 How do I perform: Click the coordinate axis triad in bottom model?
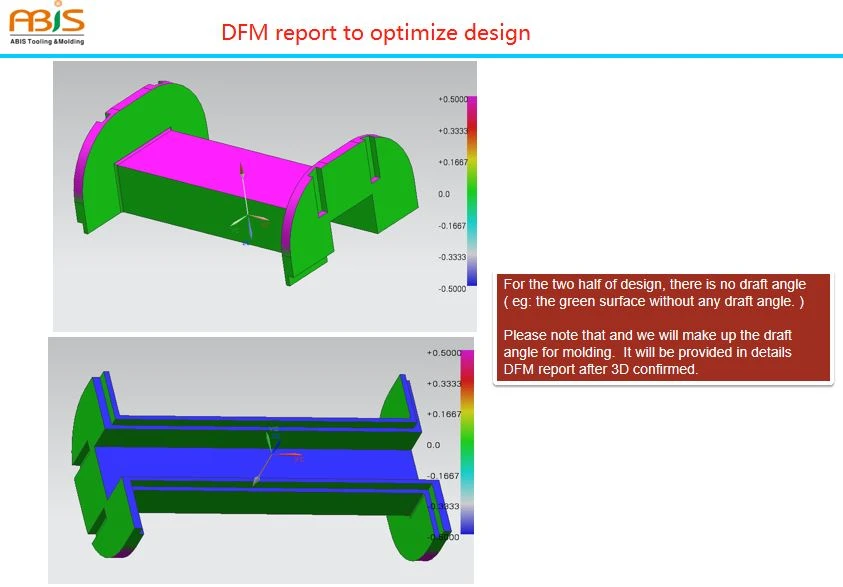tap(277, 456)
